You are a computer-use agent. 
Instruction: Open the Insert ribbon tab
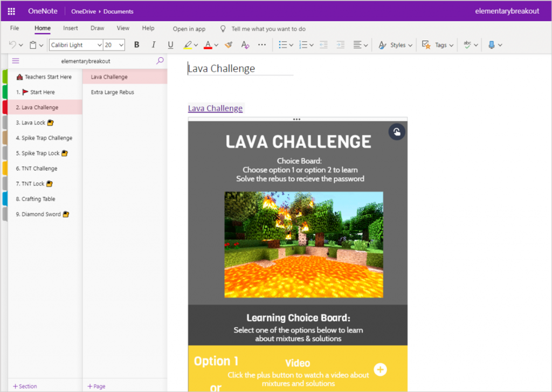coord(71,28)
